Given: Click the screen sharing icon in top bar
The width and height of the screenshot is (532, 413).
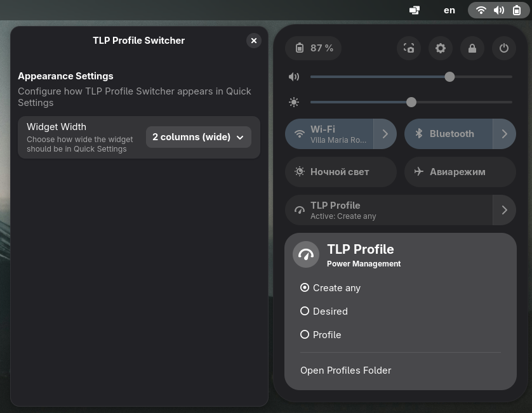Looking at the screenshot, I should coord(415,10).
